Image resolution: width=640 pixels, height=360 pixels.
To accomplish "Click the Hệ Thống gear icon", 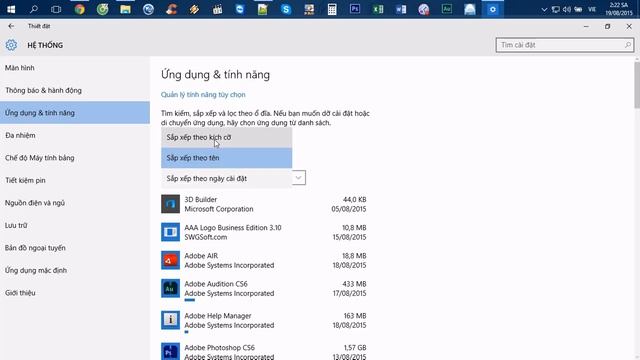I will click(11, 45).
